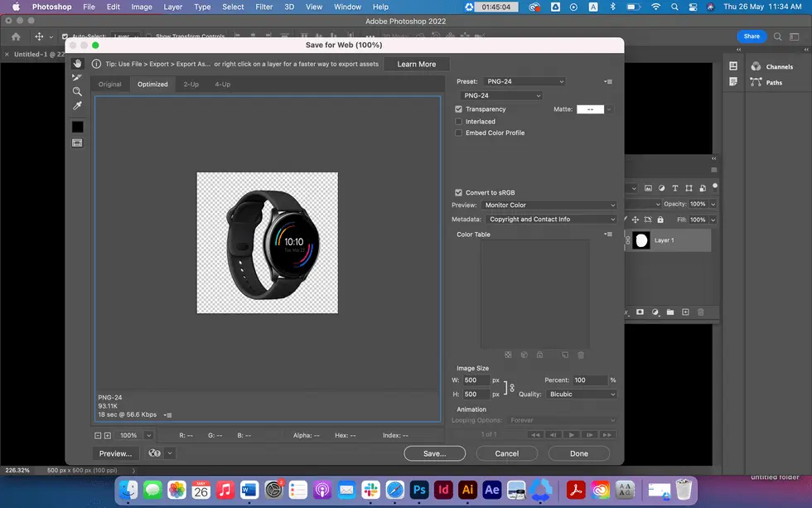Screen dimensions: 812x508
Task: Open the Photoshop Filter menu
Action: tap(263, 7)
